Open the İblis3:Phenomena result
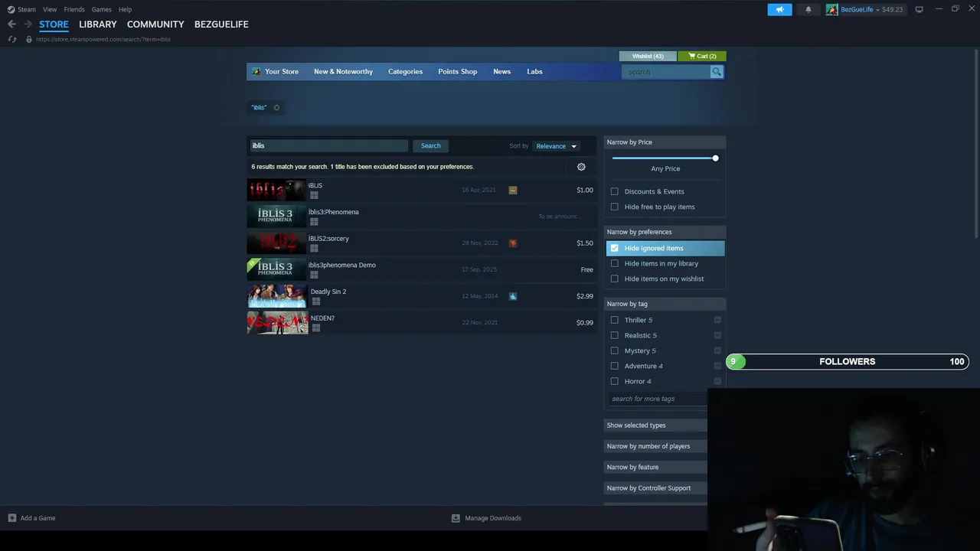This screenshot has height=551, width=980. point(421,217)
